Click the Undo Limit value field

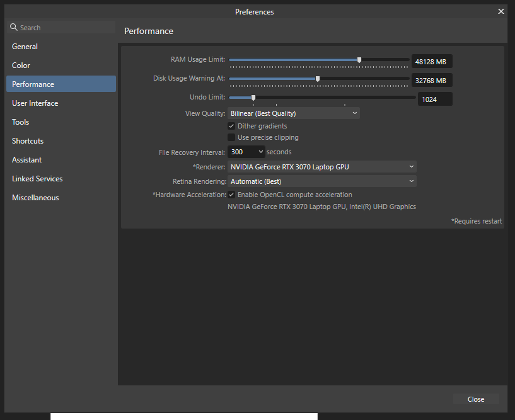pyautogui.click(x=434, y=99)
